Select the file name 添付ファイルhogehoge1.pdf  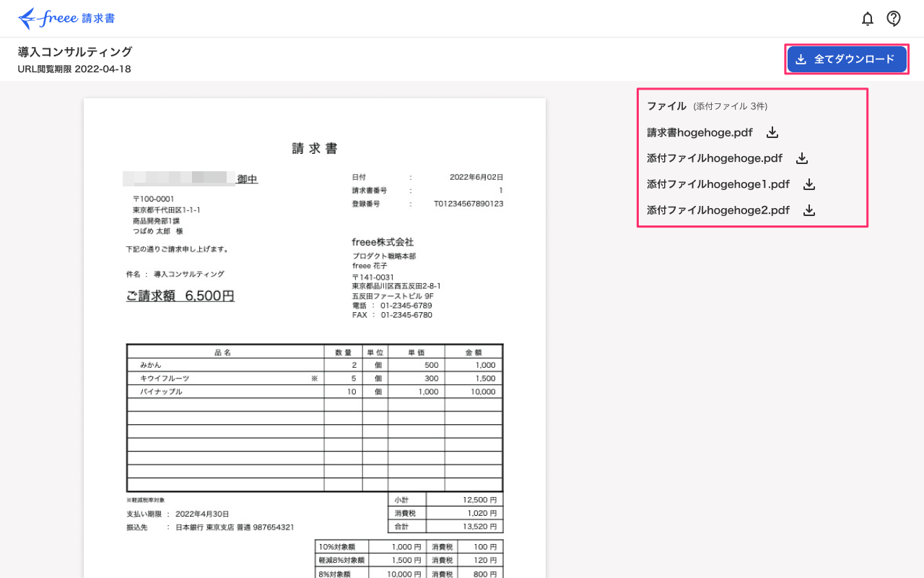pos(718,184)
